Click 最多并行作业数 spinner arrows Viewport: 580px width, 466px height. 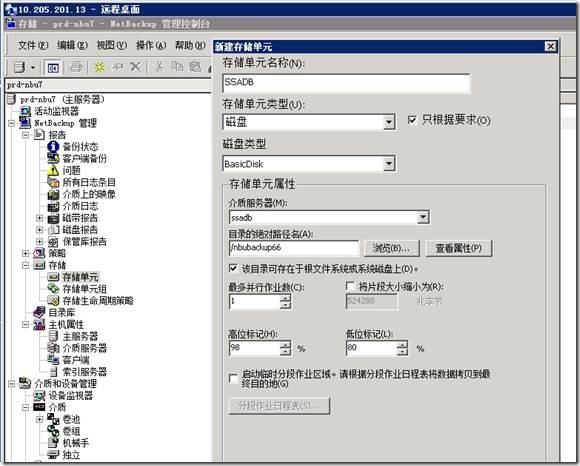tap(285, 302)
